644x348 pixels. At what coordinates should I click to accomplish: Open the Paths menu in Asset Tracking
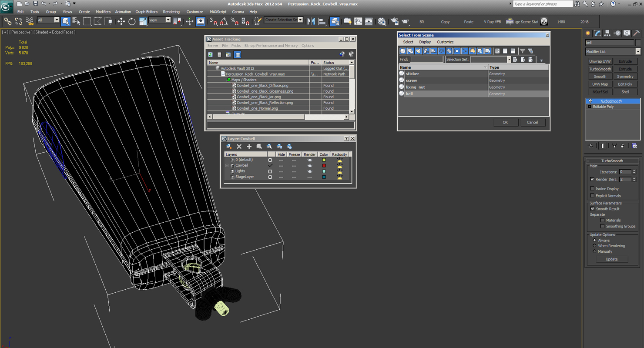pyautogui.click(x=236, y=46)
